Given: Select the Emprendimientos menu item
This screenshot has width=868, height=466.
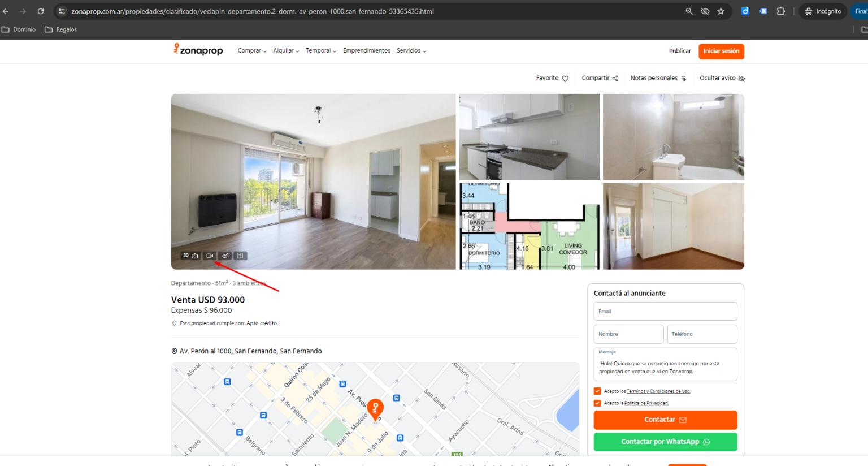Looking at the screenshot, I should pos(366,50).
